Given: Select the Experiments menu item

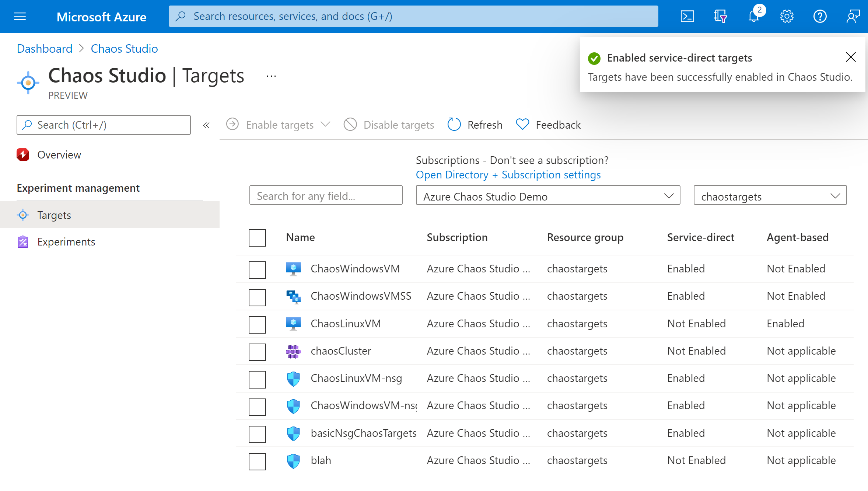Looking at the screenshot, I should [x=66, y=241].
